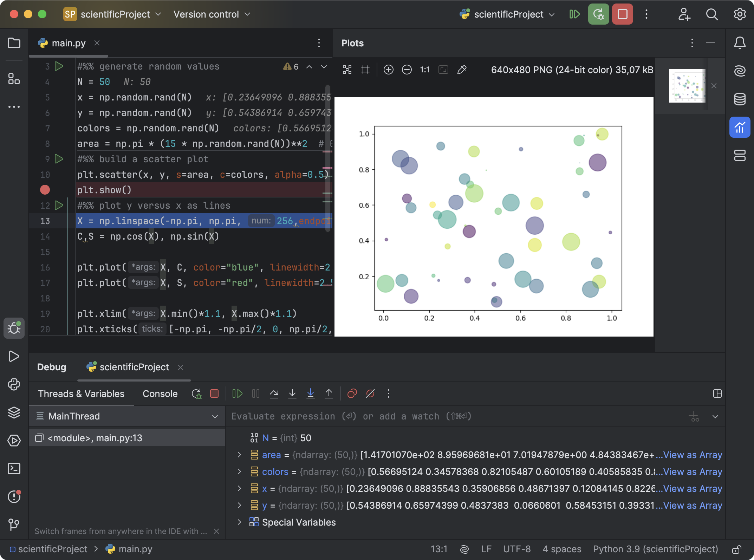Screen dimensions: 754x560
Task: Stop the running debug session
Action: point(215,393)
